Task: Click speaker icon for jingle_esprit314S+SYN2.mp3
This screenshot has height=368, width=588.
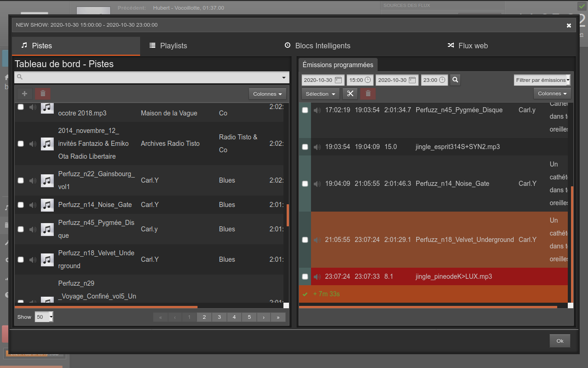Action: [317, 147]
